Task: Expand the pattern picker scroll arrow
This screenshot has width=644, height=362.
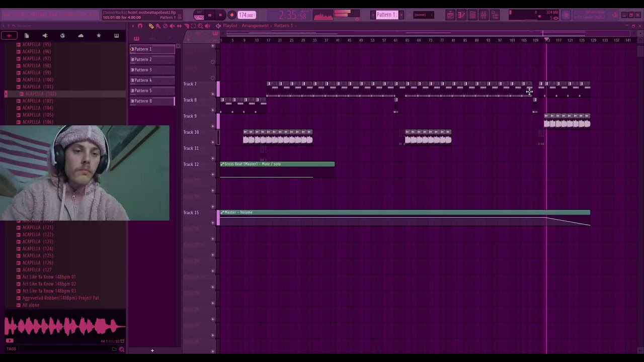Action: 178,46
